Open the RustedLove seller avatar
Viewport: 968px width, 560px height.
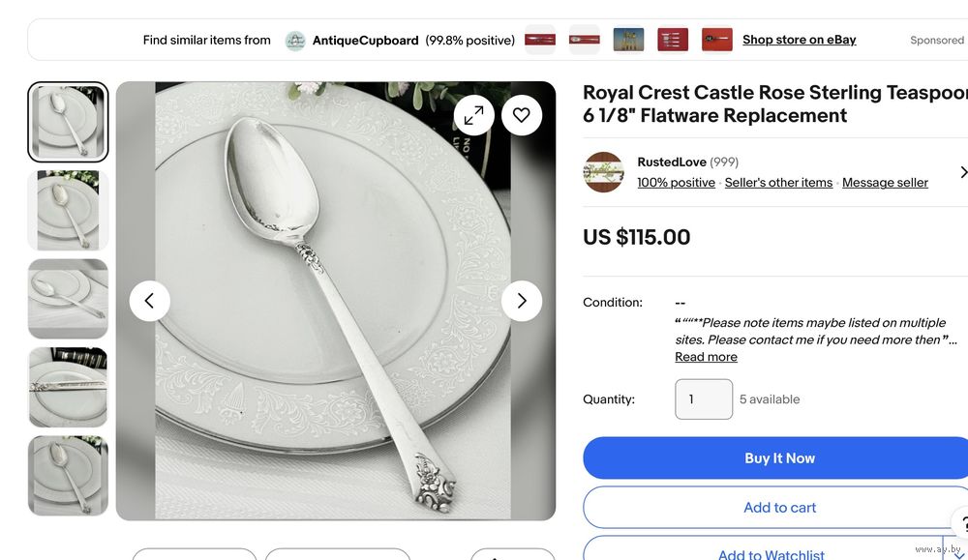click(x=603, y=172)
